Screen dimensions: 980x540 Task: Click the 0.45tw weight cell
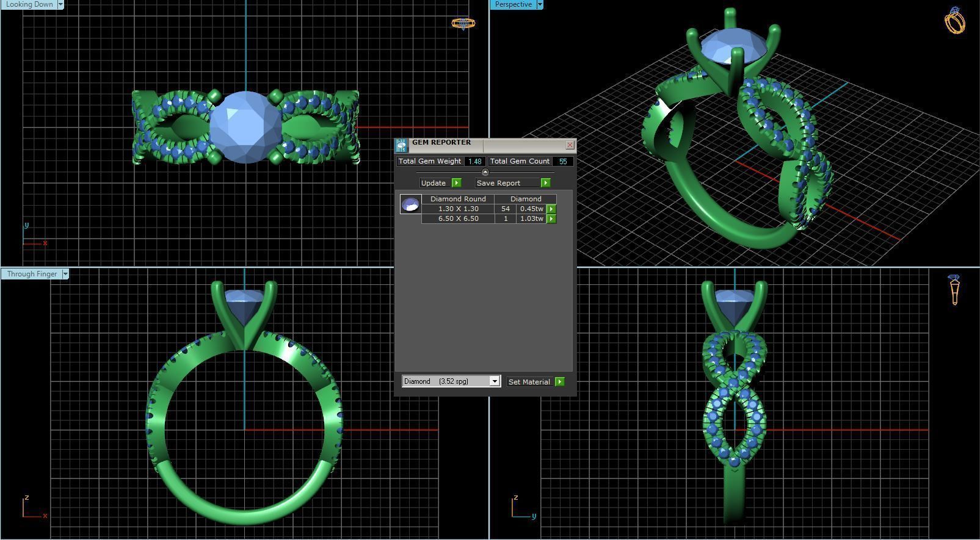tap(532, 209)
